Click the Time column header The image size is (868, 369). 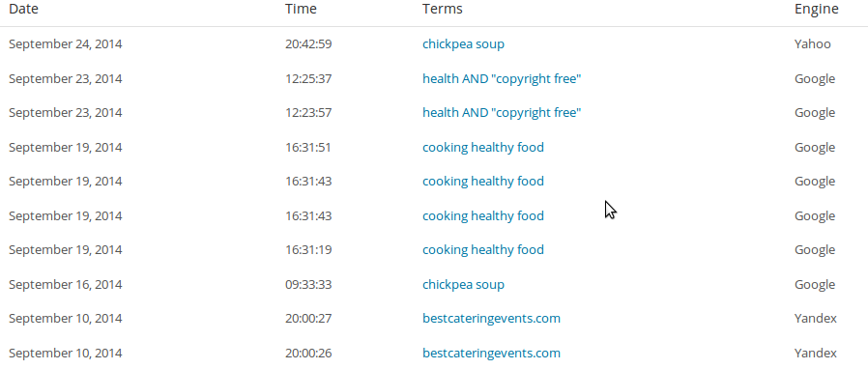tap(301, 9)
